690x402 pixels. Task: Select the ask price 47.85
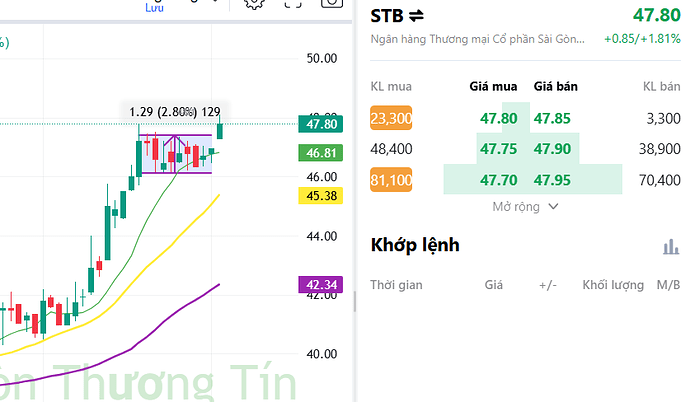point(552,118)
